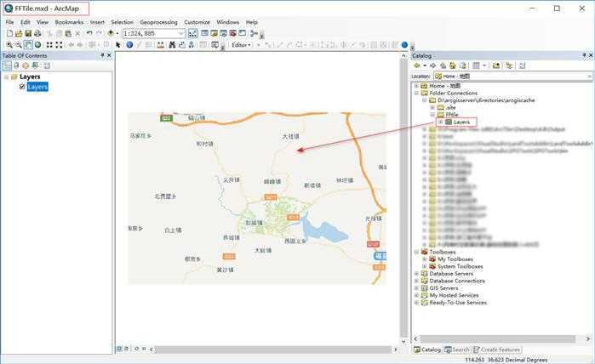This screenshot has height=364, width=595.
Task: Click the map canvas near 彭城镇 label
Action: tap(254, 223)
